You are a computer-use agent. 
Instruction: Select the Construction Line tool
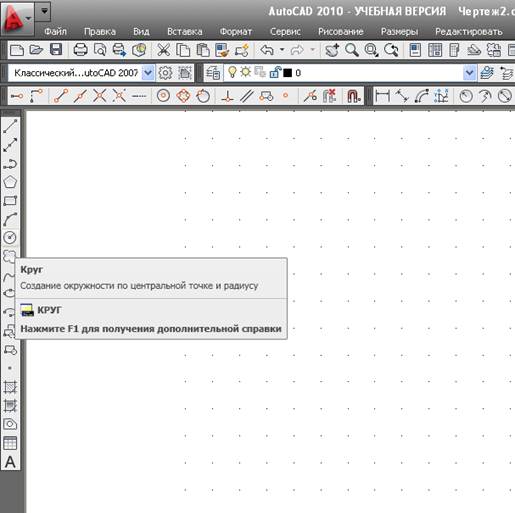pos(10,145)
